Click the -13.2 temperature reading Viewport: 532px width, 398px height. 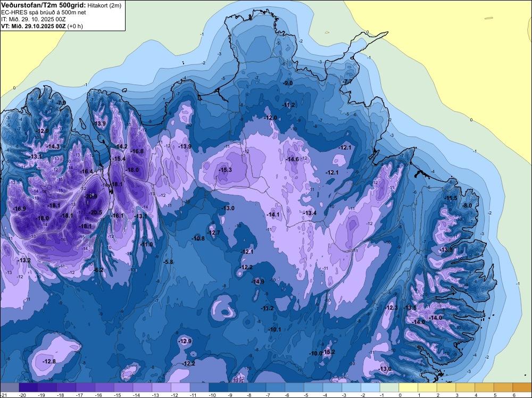coord(24,260)
